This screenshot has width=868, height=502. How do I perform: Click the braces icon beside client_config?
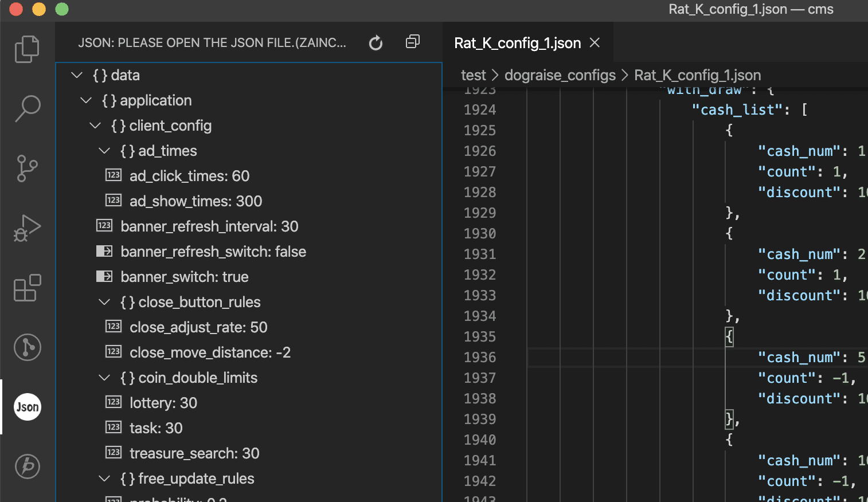(118, 125)
